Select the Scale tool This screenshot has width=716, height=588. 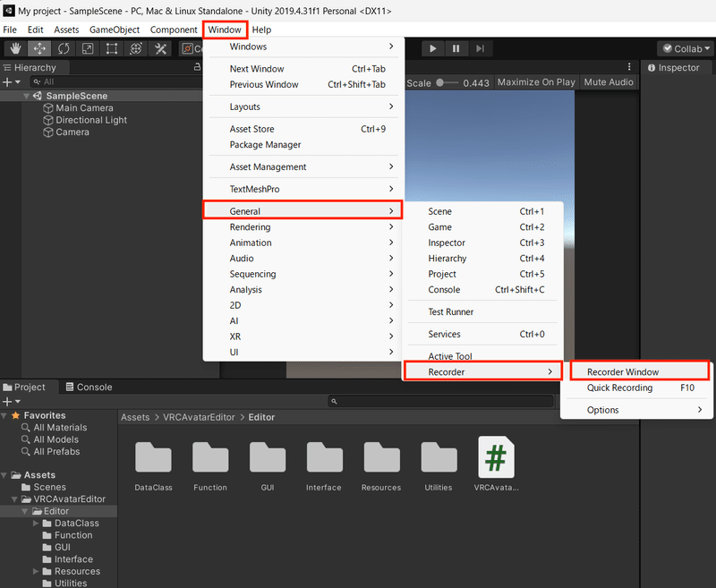[x=88, y=48]
